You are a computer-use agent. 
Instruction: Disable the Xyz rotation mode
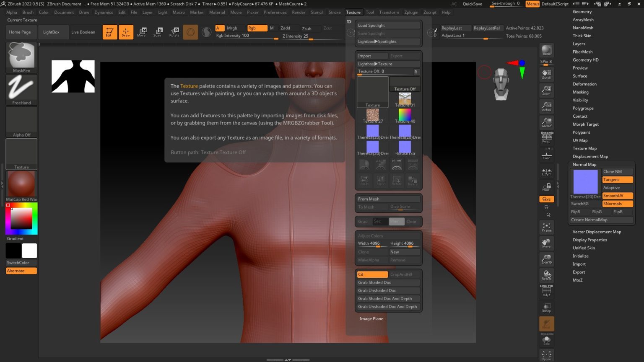click(546, 199)
